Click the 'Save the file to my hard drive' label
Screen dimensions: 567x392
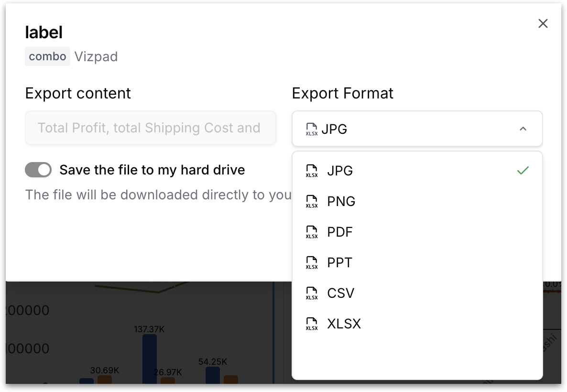tap(152, 170)
